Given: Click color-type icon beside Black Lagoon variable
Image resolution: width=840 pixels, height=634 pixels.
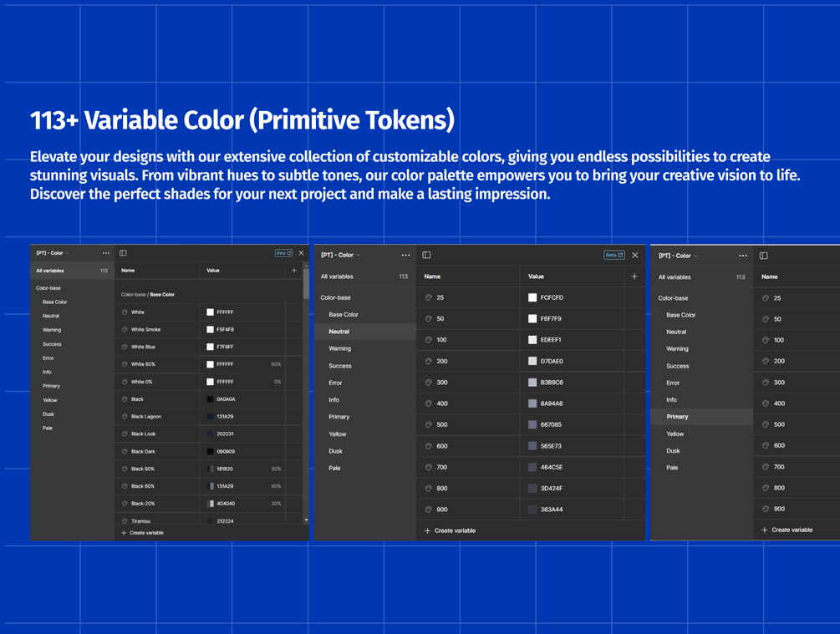Looking at the screenshot, I should pyautogui.click(x=125, y=416).
